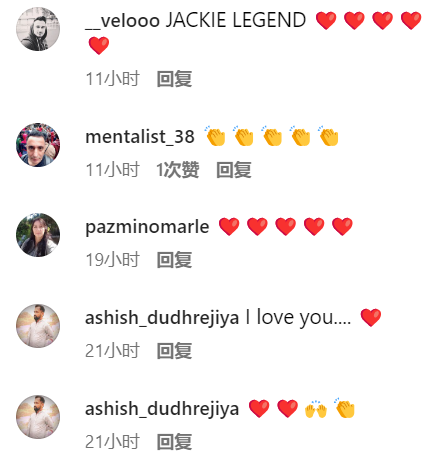Open ashish_dudhrejiya's avatar on the 'I love you' comment
The height and width of the screenshot is (467, 435).
[38, 326]
